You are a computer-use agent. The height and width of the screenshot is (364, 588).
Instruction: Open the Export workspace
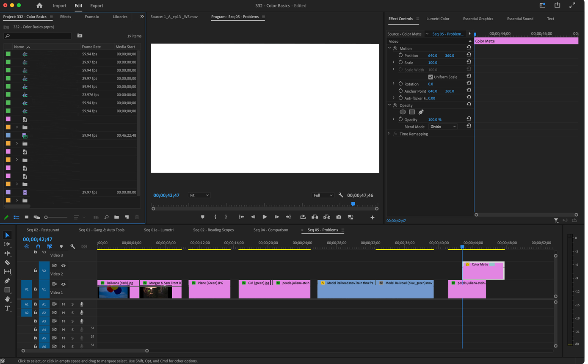[97, 6]
